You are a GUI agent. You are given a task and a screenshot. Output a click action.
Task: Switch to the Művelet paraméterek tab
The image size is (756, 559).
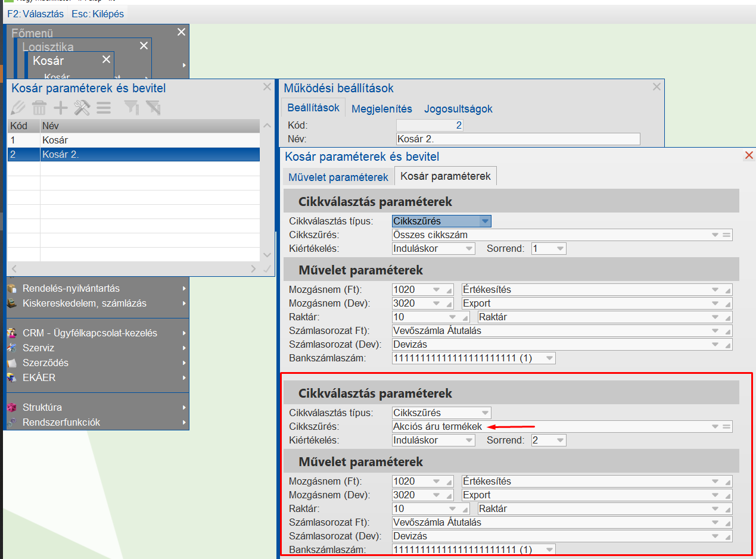point(338,177)
